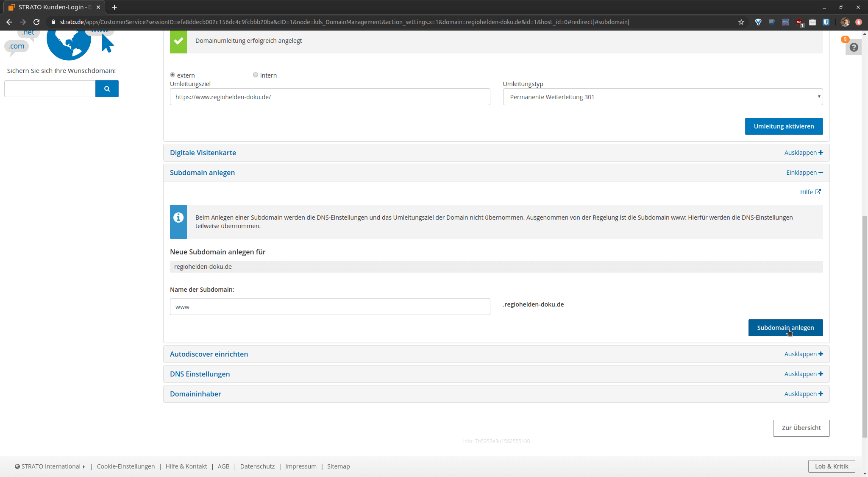Click the green success checkmark icon
The height and width of the screenshot is (477, 868).
pos(178,41)
